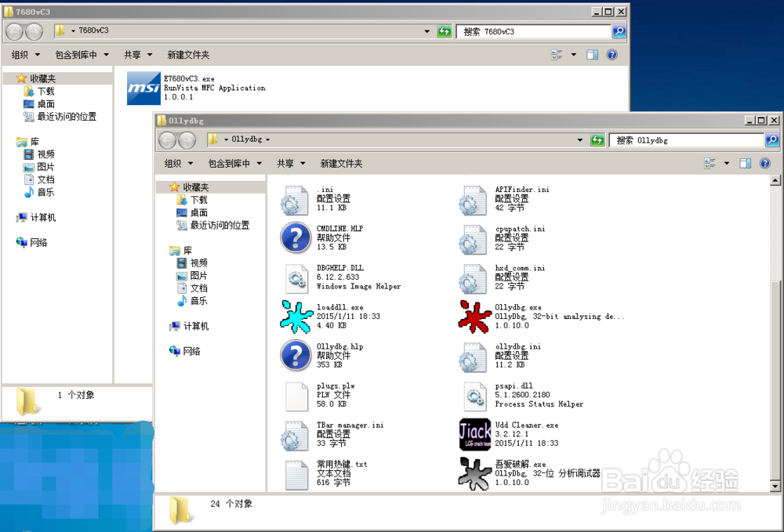Select the 11.1 KB .ini config icon
Viewport: 784px width, 532px height.
[295, 199]
